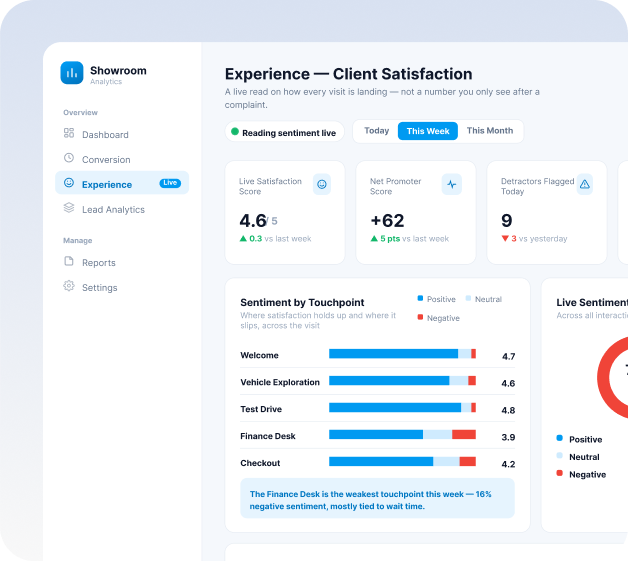
Task: Click Positive in Live Sentiment legend
Action: pyautogui.click(x=579, y=439)
